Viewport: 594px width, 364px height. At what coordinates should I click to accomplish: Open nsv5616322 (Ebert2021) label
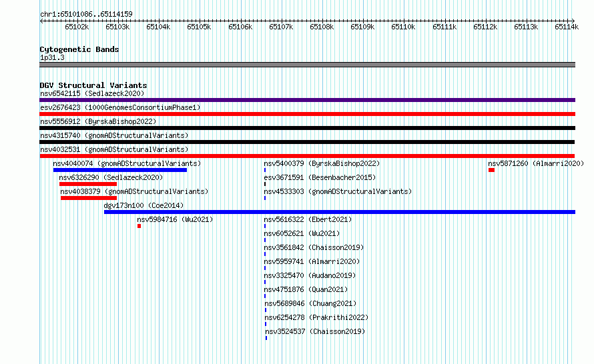point(308,219)
